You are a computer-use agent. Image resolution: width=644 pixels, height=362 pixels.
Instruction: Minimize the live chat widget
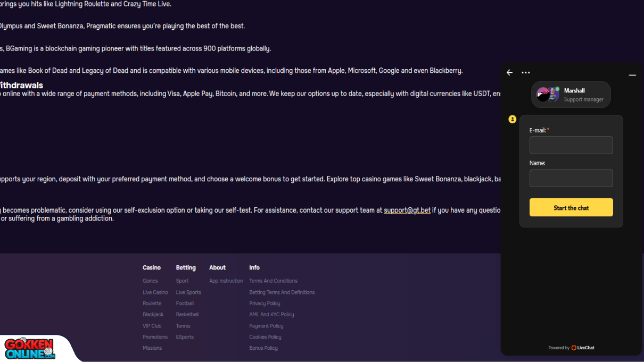pyautogui.click(x=632, y=75)
